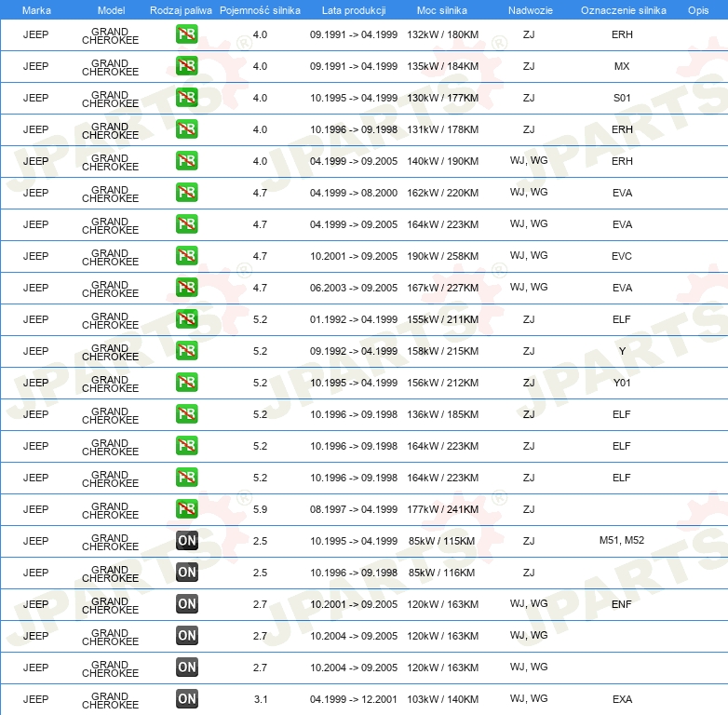Select the Lata produkcji column header
The height and width of the screenshot is (715, 728).
coord(353,9)
